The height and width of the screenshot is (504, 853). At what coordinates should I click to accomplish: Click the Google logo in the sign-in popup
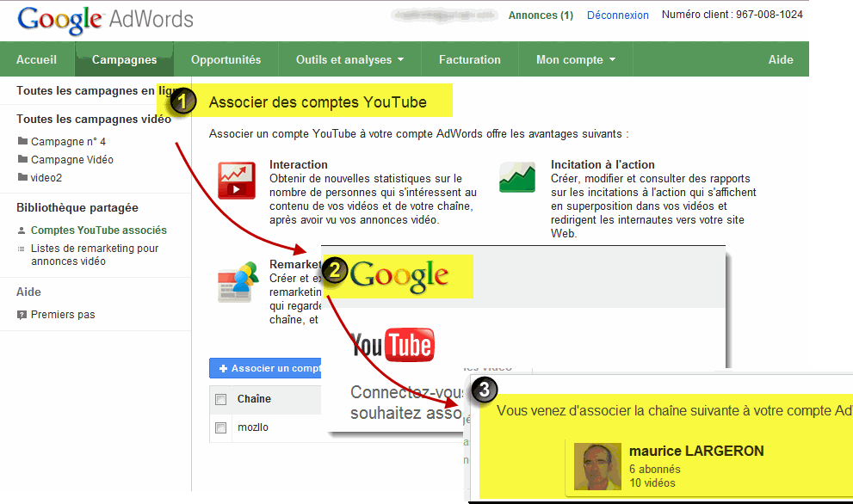click(x=399, y=277)
